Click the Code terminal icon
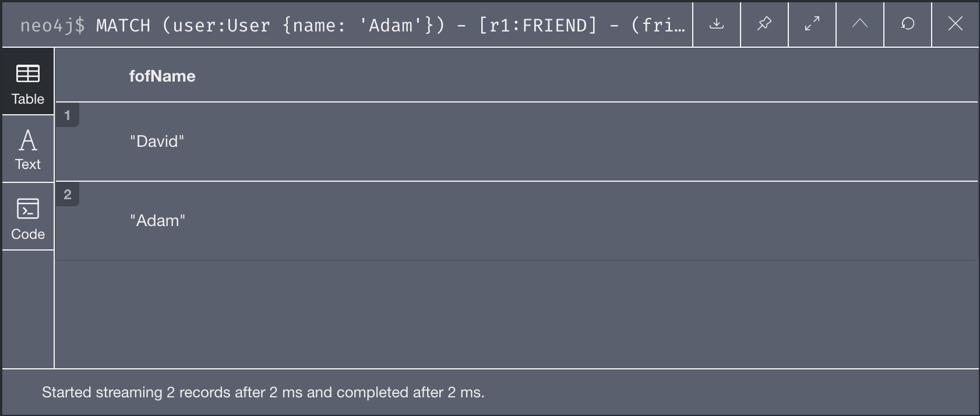980x416 pixels. pos(28,209)
